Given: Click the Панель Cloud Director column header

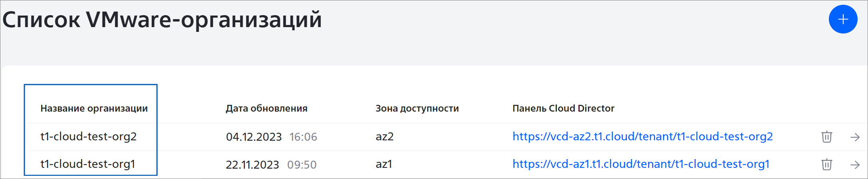Looking at the screenshot, I should [x=563, y=108].
